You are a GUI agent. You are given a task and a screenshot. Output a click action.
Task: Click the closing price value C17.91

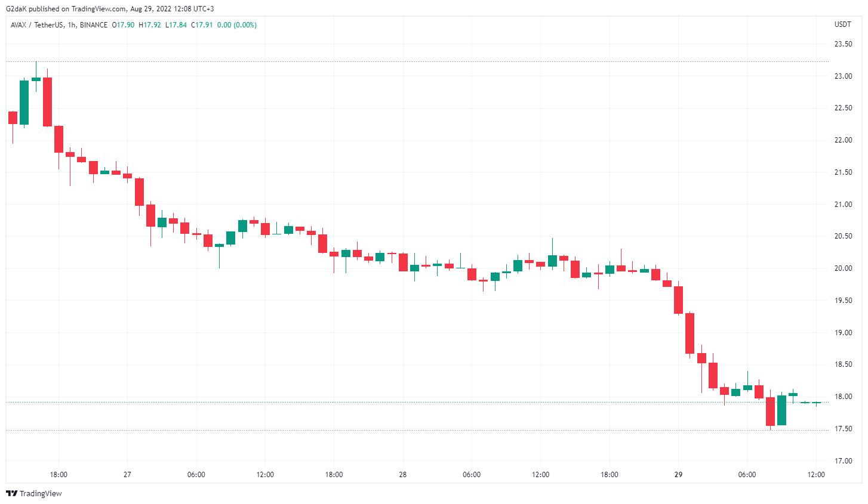click(202, 25)
